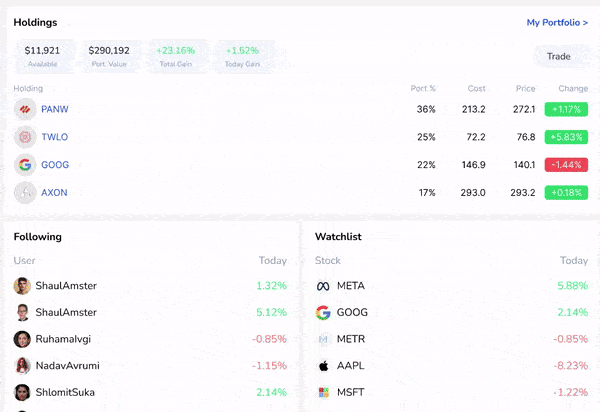This screenshot has width=600, height=412.
Task: Click TWLO's 72.2 cost value
Action: (476, 137)
